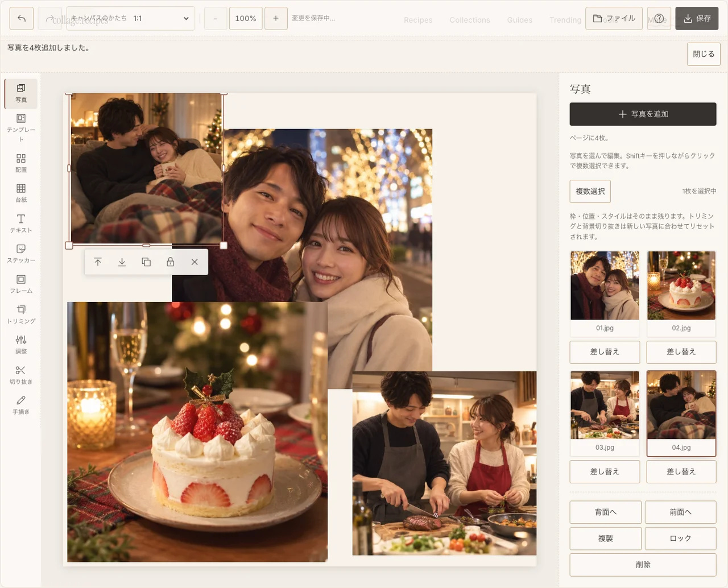728x588 pixels.
Task: Select the 01.jpg thumbnail
Action: (x=605, y=293)
